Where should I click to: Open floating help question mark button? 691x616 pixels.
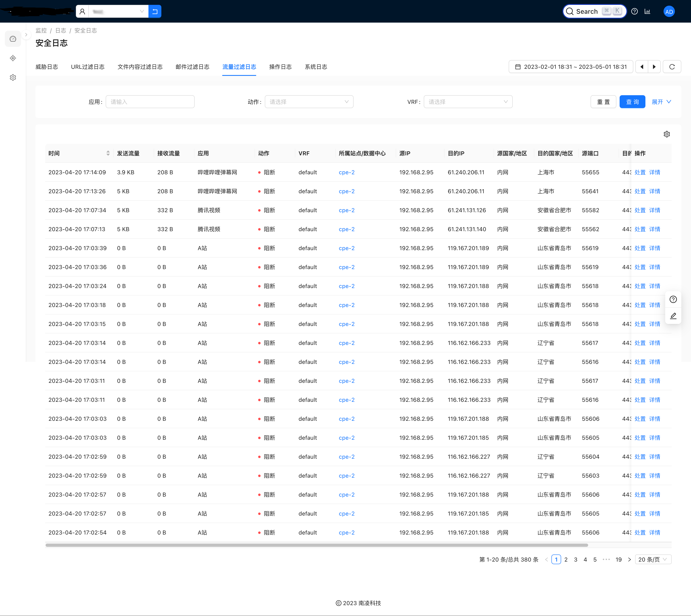tap(673, 300)
